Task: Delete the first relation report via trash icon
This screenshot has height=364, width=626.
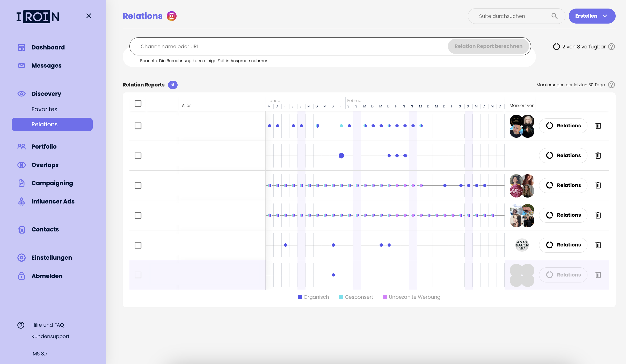Action: click(598, 126)
